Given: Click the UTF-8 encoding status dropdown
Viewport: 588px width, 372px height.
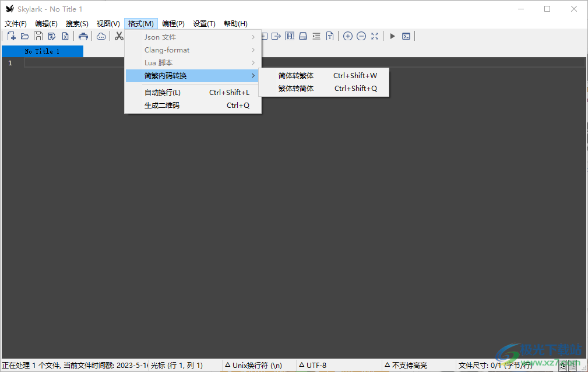Looking at the screenshot, I should (313, 365).
